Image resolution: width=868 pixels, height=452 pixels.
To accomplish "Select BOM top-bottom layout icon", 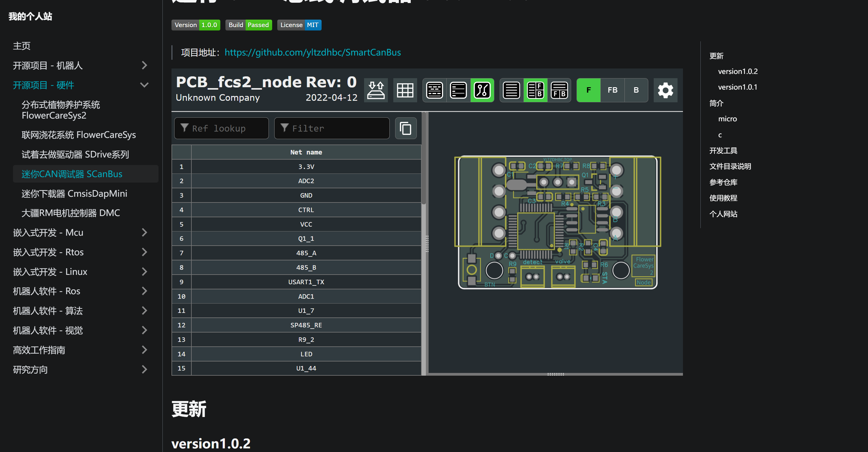I will click(x=559, y=90).
